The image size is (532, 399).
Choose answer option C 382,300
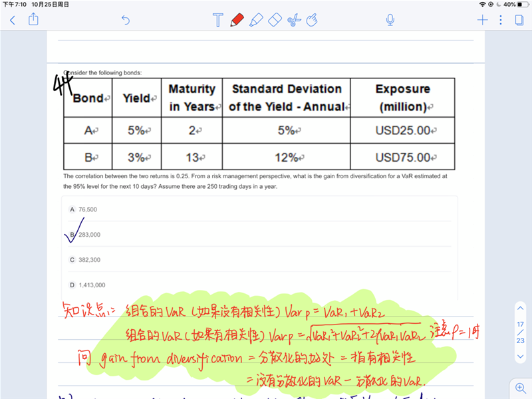[259, 259]
